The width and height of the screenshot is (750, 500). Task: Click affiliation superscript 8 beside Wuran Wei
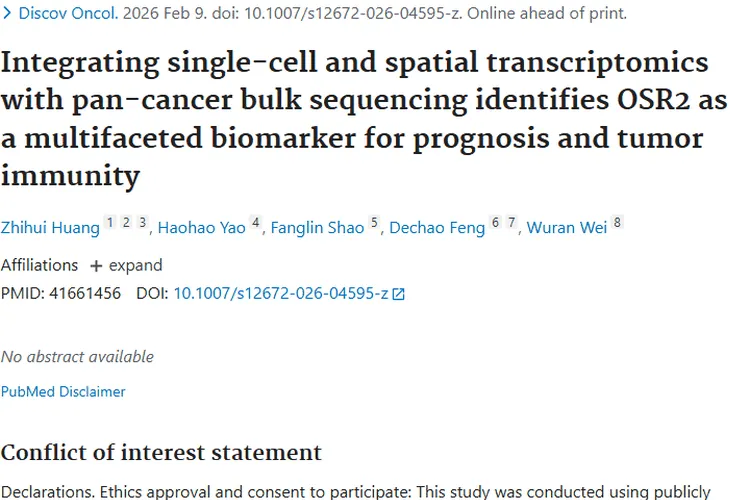pos(617,223)
